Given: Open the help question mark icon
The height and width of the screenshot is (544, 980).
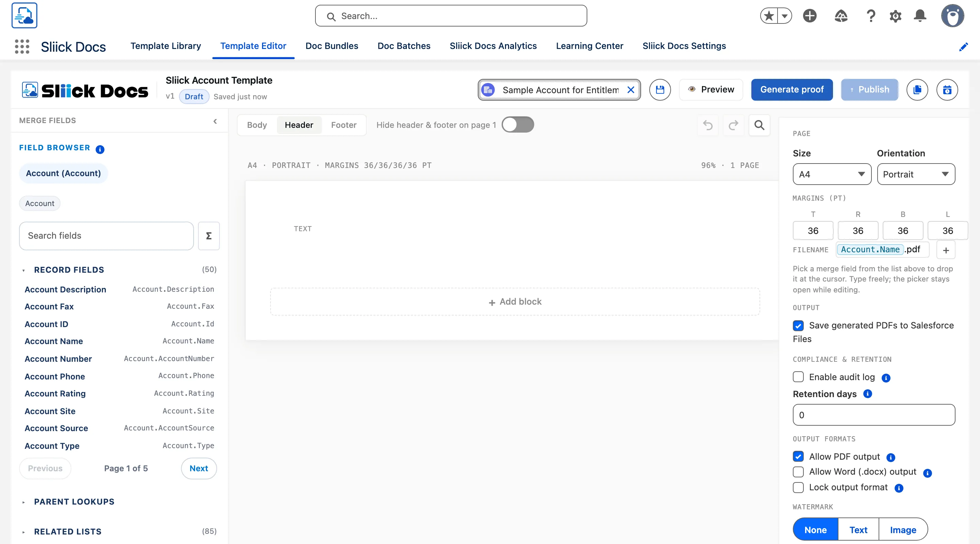Looking at the screenshot, I should (x=871, y=16).
